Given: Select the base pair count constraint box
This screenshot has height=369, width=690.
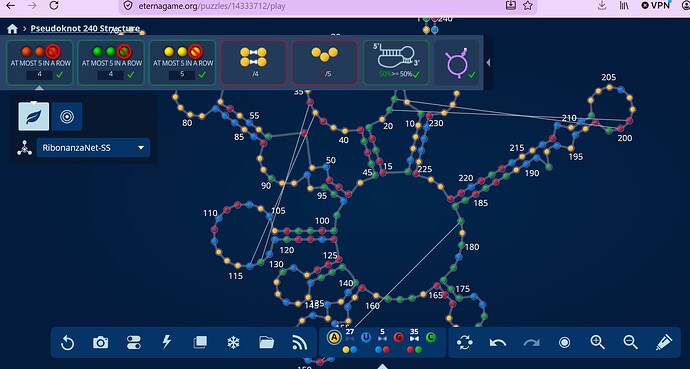Looking at the screenshot, I should point(253,62).
